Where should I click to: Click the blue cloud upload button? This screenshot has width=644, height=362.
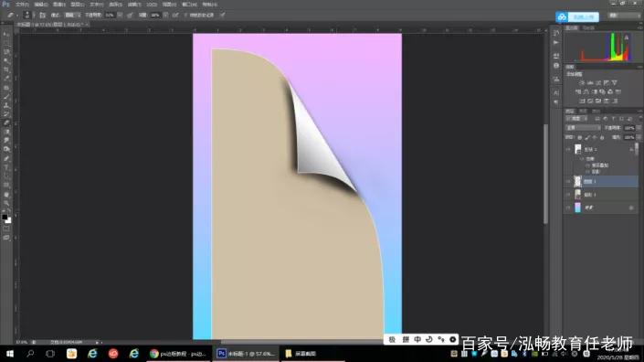(577, 16)
